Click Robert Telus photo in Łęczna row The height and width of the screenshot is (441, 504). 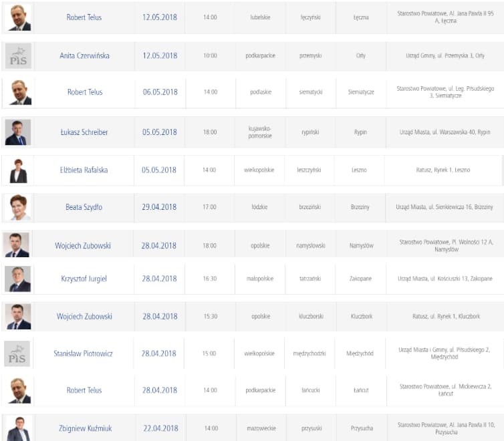[17, 17]
